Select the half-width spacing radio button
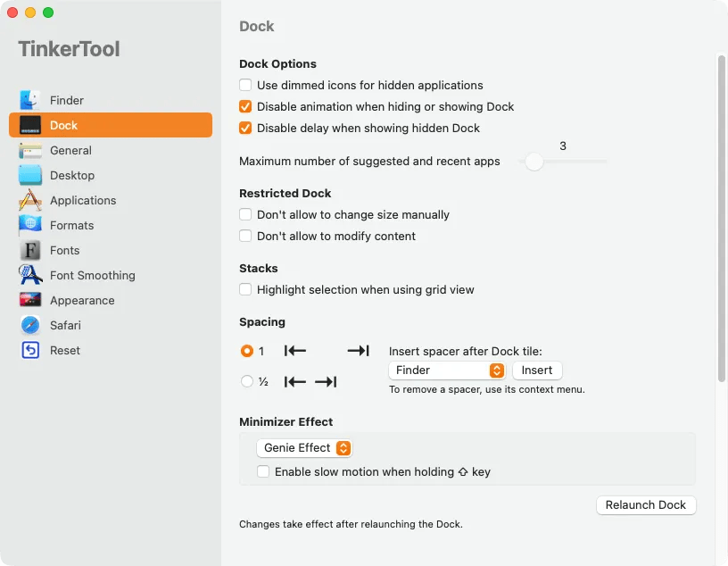The width and height of the screenshot is (728, 566). [247, 382]
